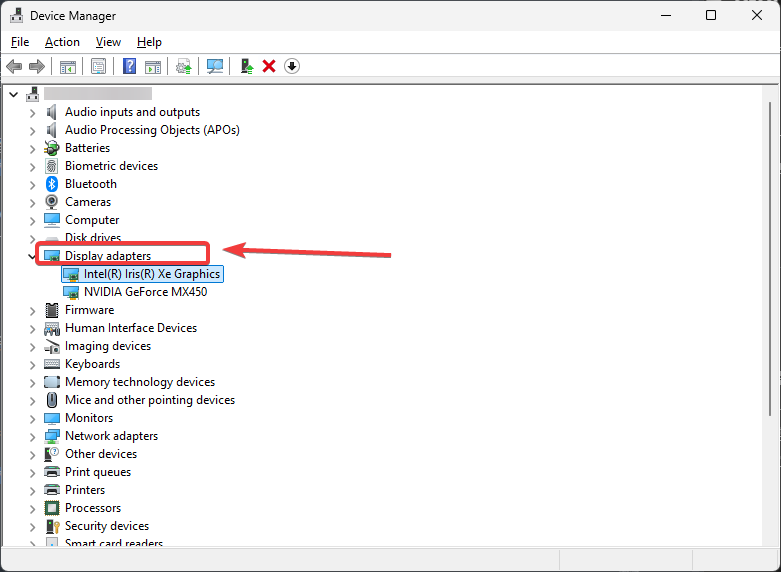Select the Security devices label
The height and width of the screenshot is (572, 781).
107,526
